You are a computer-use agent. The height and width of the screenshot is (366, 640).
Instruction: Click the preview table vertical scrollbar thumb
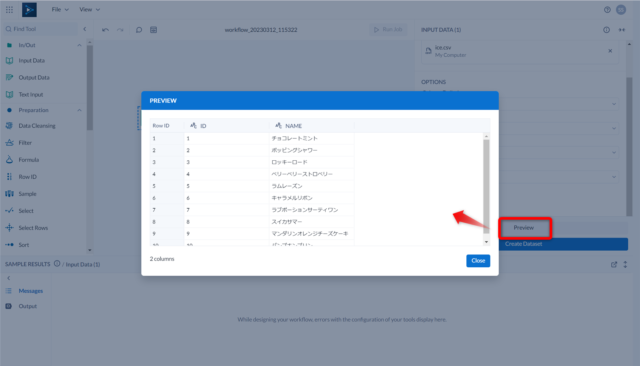[486, 186]
